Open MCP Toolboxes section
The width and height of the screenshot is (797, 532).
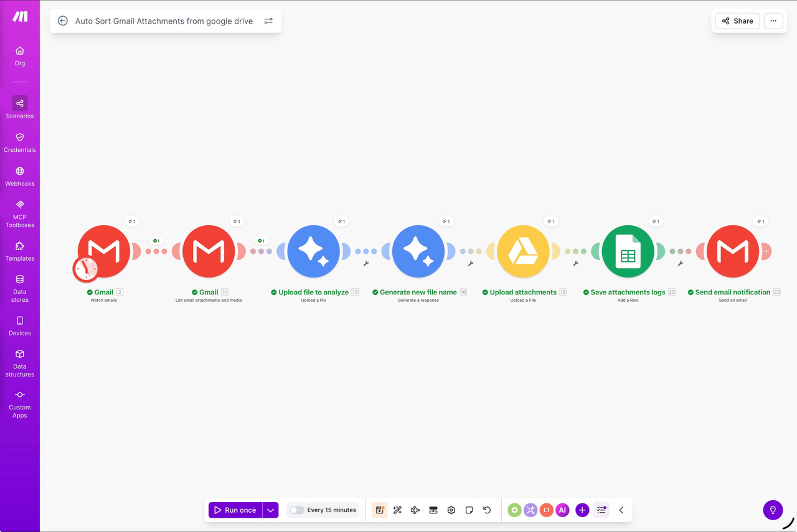click(x=20, y=213)
